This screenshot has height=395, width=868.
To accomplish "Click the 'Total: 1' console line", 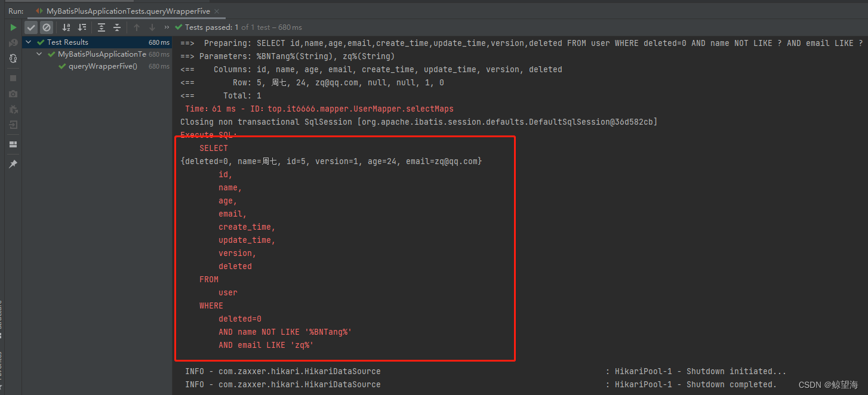I will (x=221, y=95).
